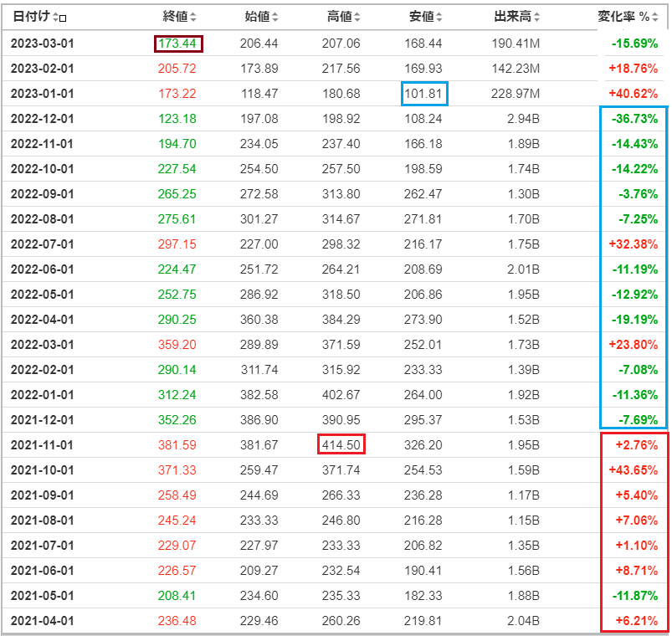
Task: Select the volume value 228.97M
Action: click(x=516, y=94)
